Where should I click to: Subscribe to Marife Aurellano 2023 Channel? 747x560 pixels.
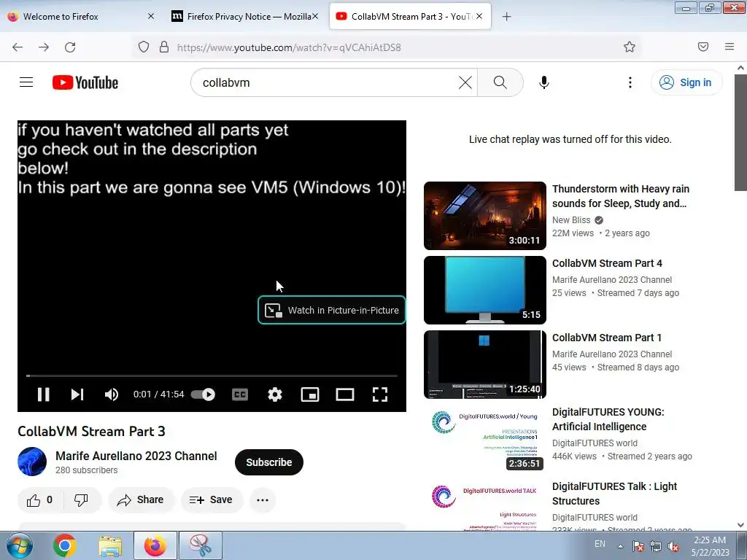(268, 462)
